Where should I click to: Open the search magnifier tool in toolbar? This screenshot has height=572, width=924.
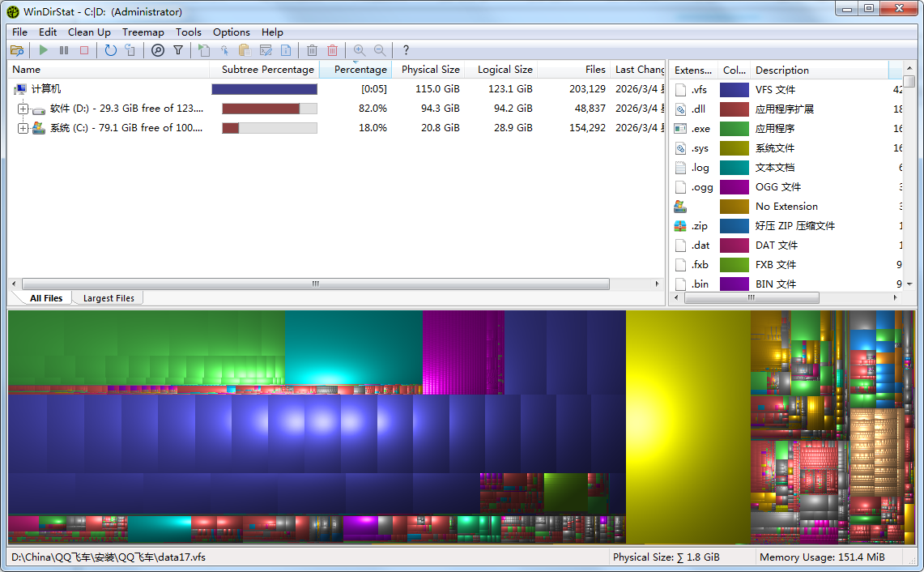pyautogui.click(x=158, y=50)
